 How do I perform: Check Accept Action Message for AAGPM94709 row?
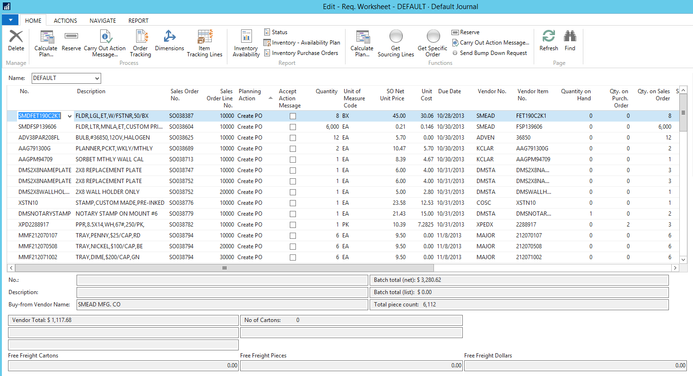pos(293,160)
